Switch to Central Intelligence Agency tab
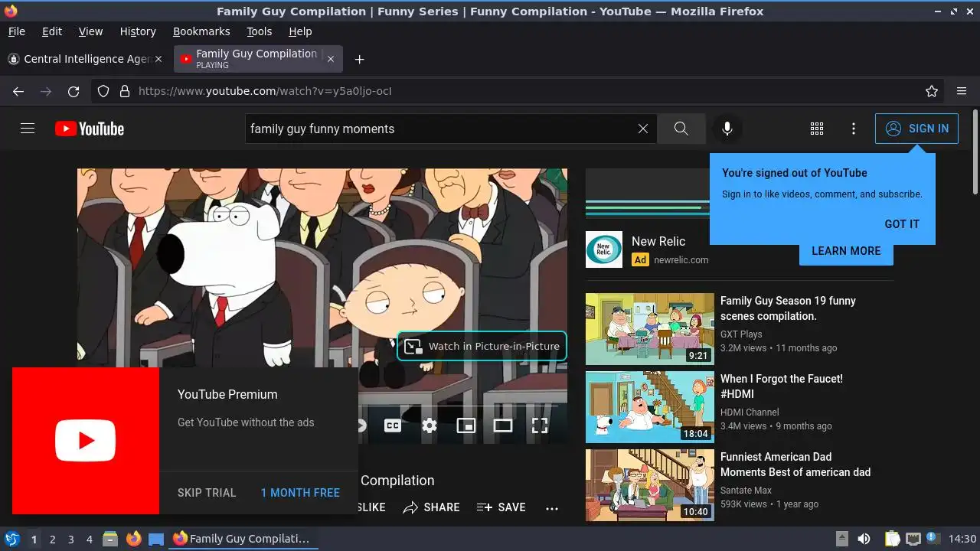Viewport: 980px width, 551px height. tap(85, 59)
